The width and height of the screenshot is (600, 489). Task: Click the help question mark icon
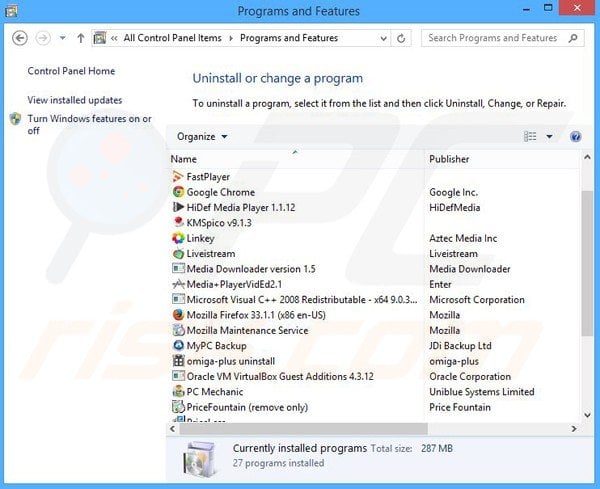tap(575, 136)
